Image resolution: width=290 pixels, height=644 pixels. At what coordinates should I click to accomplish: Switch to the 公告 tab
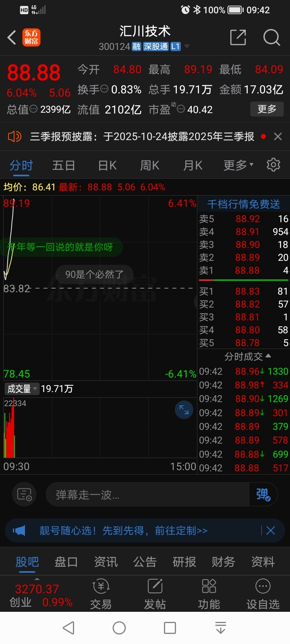pos(145,562)
